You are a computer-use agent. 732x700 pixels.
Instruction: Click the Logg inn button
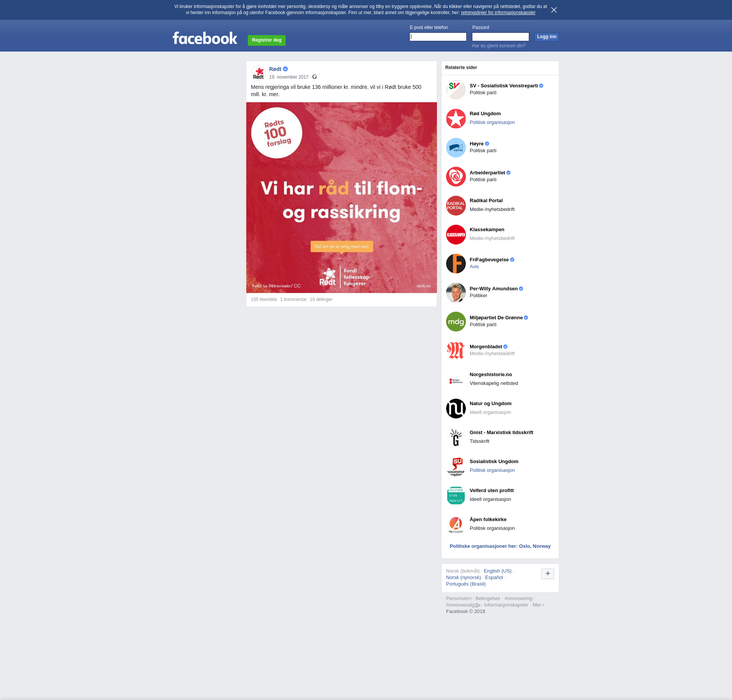[x=546, y=37]
